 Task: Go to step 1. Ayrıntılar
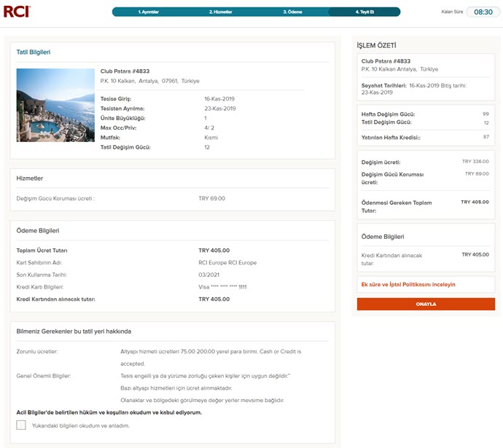[149, 12]
